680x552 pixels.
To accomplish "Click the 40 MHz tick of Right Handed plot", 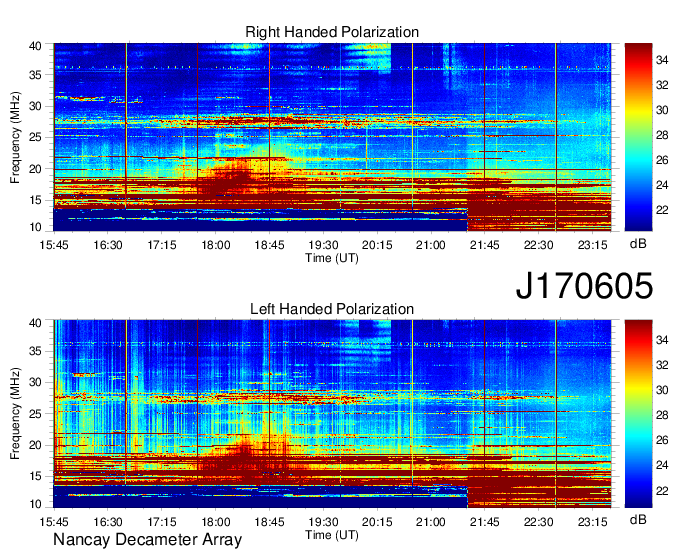I will [x=36, y=46].
